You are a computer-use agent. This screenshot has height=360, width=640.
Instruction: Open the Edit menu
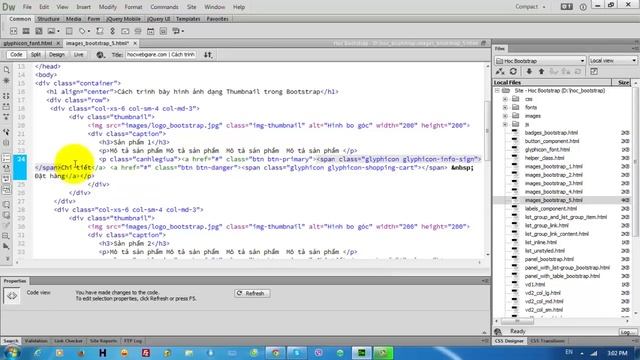pyautogui.click(x=44, y=7)
